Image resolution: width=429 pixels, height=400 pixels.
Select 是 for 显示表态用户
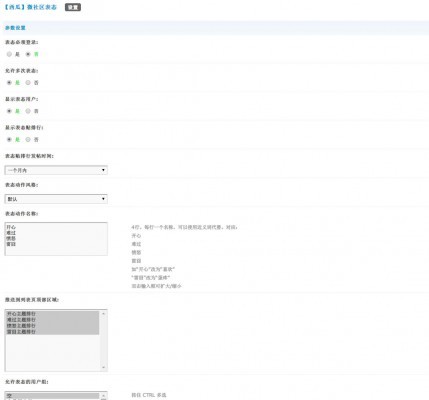pos(9,111)
